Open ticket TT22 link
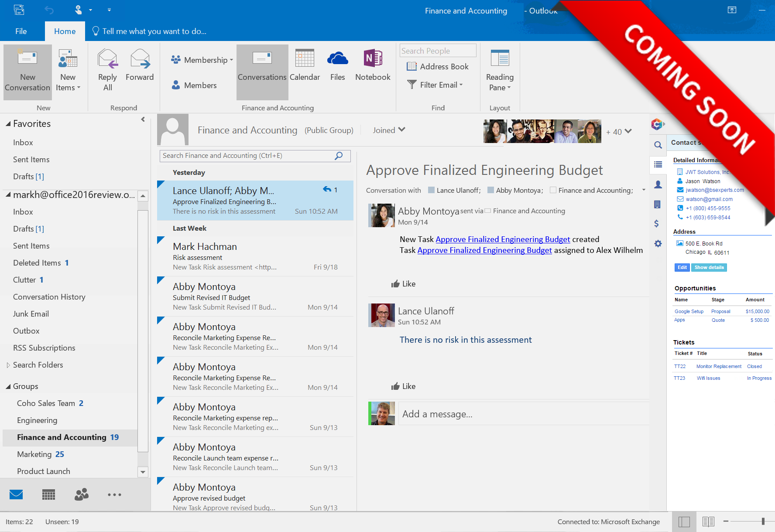 click(x=680, y=366)
